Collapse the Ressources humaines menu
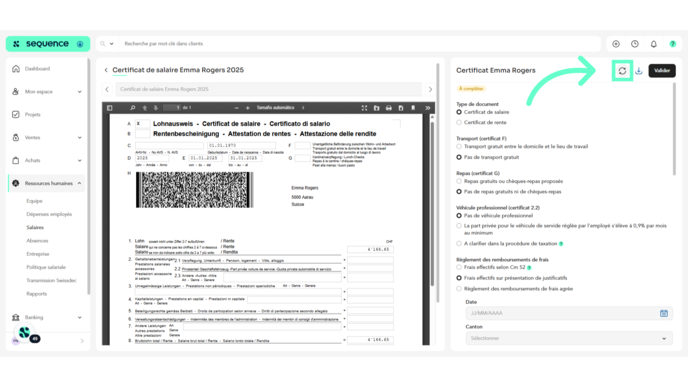Image resolution: width=688 pixels, height=387 pixels. (47, 183)
